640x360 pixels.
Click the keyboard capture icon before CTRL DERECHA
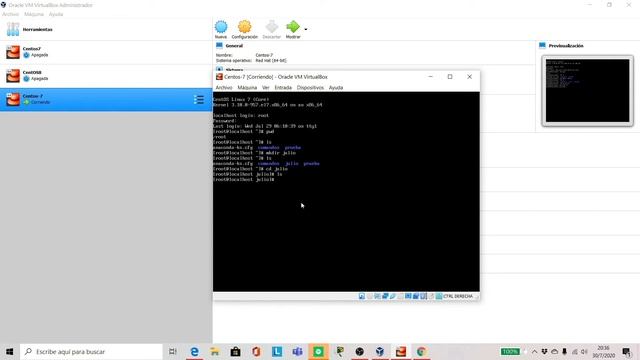pos(439,296)
